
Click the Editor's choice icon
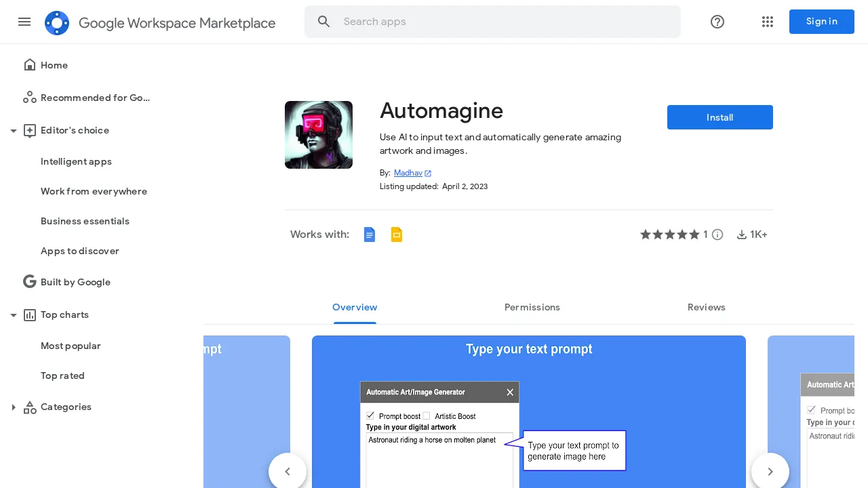point(30,131)
